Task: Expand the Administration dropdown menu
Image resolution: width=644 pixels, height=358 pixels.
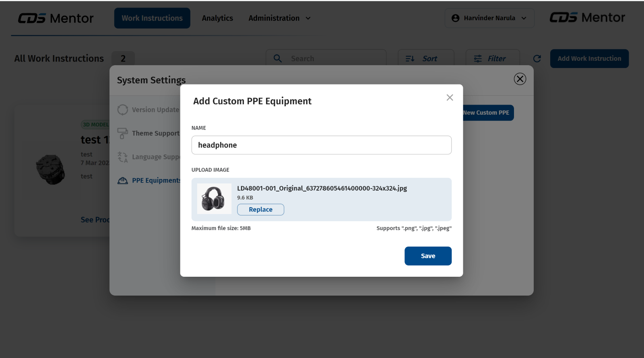Action: pyautogui.click(x=279, y=18)
